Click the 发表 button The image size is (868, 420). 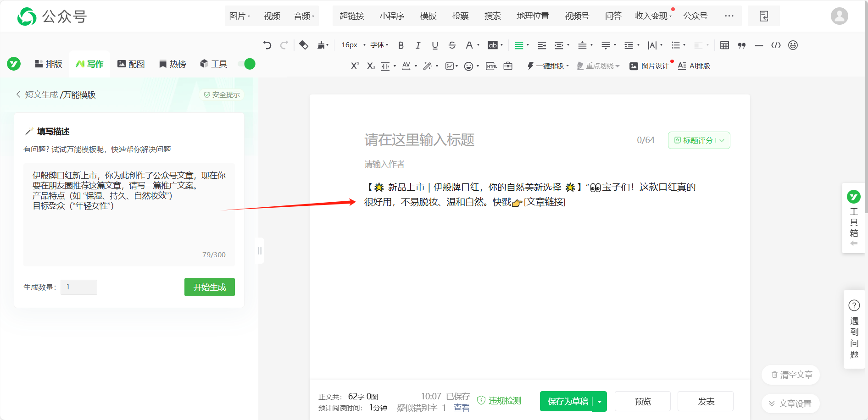706,402
